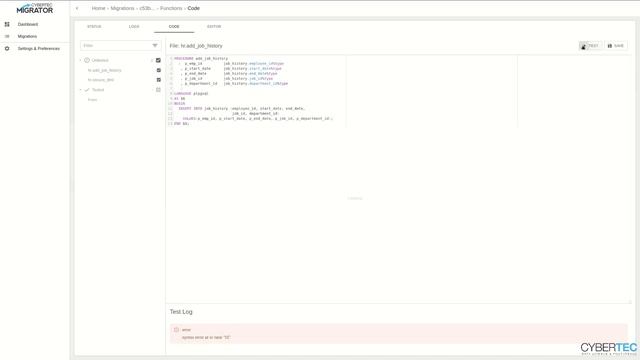Collapse the sidebar with the chevron icon

pos(77,8)
